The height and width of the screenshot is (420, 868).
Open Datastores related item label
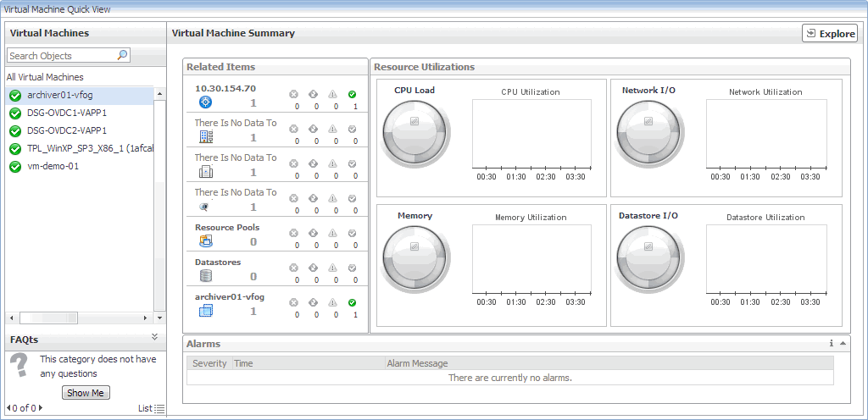click(218, 262)
